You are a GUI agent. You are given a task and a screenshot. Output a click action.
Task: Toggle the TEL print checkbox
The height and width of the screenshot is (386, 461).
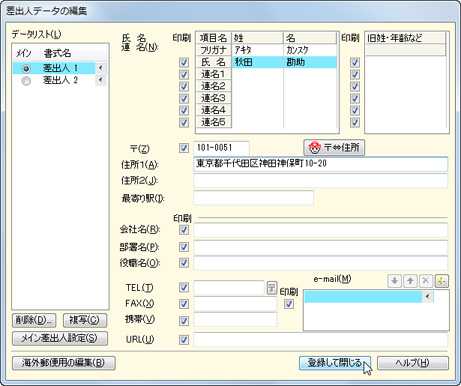pos(184,287)
